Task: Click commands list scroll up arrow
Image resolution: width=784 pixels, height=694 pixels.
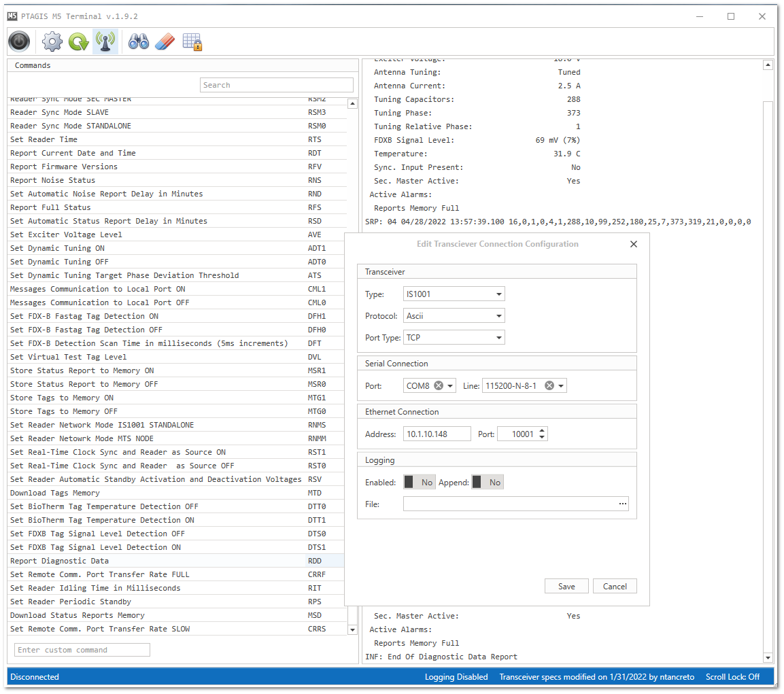Action: pos(352,103)
